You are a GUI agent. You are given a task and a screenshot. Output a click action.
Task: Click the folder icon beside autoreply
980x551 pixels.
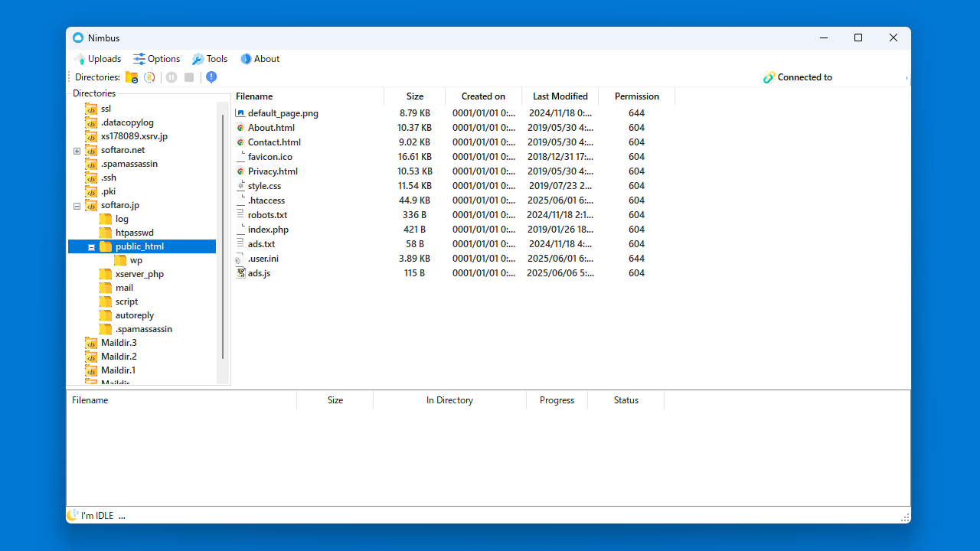106,315
